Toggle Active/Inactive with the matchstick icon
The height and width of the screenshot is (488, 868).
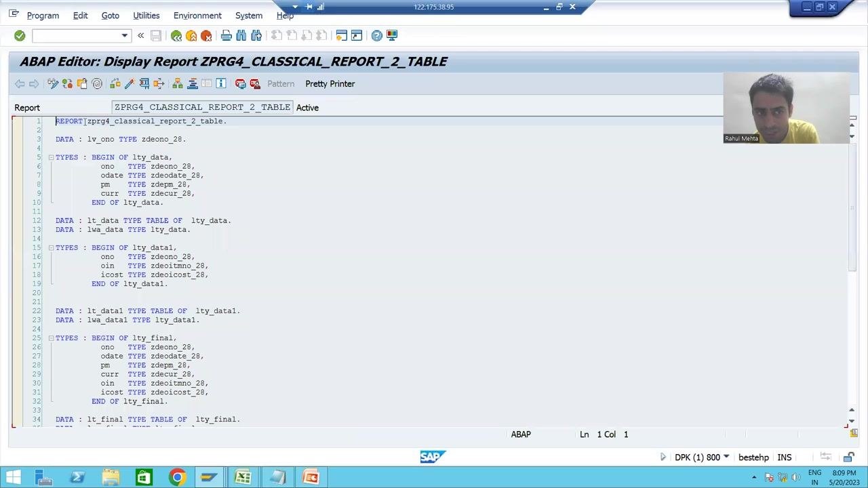(67, 83)
